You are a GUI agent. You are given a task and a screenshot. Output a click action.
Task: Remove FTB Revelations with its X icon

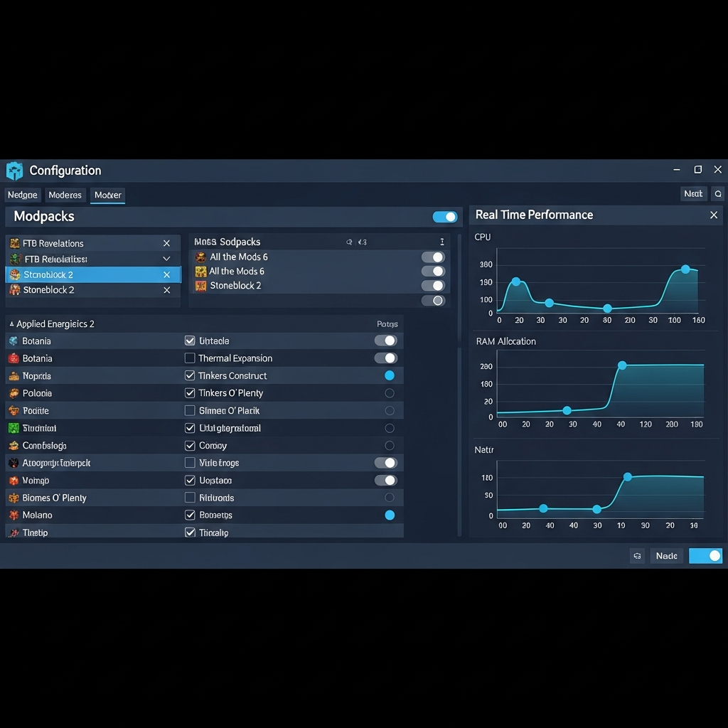(x=166, y=243)
